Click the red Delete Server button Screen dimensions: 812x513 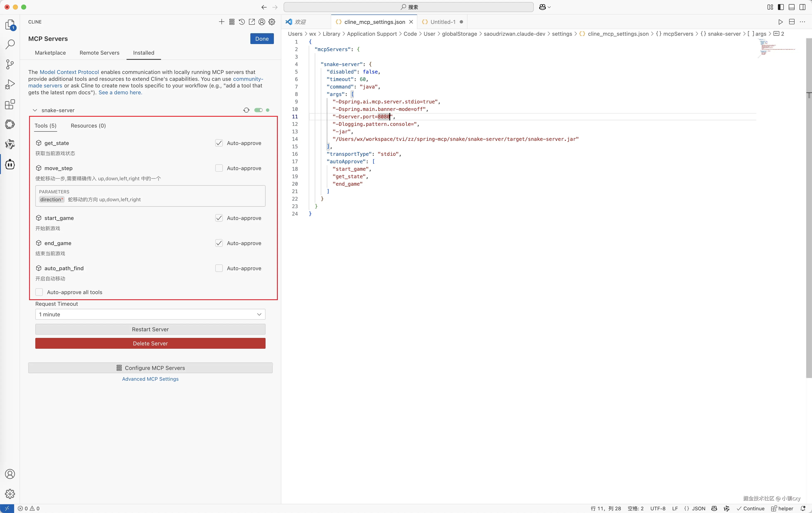[x=150, y=344]
